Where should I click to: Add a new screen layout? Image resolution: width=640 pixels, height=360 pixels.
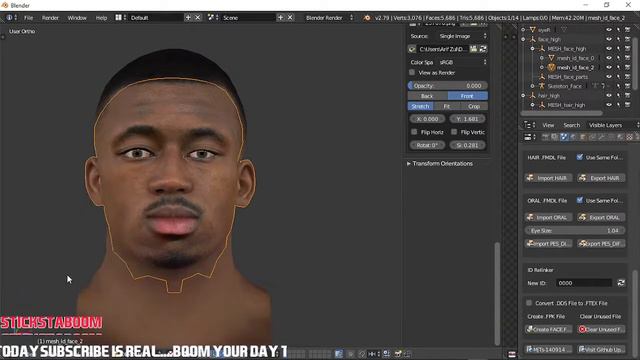pyautogui.click(x=188, y=18)
